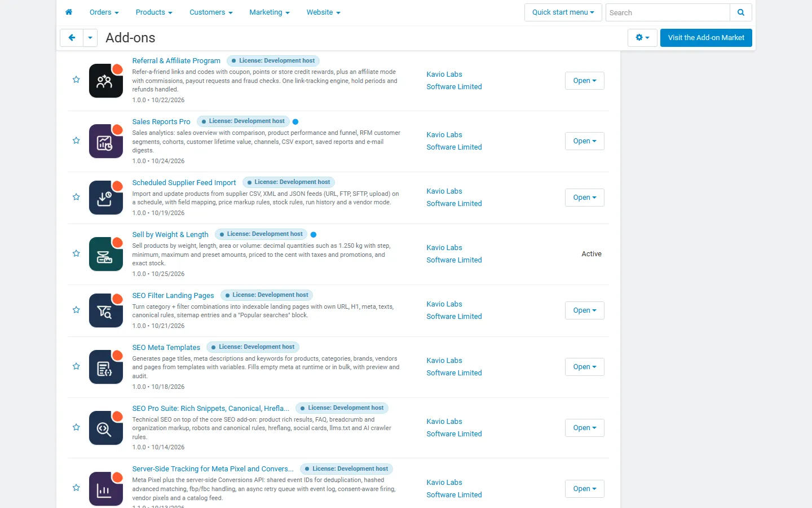Open the Customers menu
812x508 pixels.
click(211, 12)
